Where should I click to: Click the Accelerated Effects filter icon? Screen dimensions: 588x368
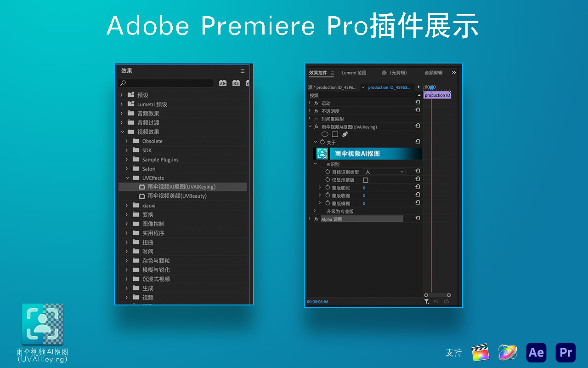click(x=223, y=83)
